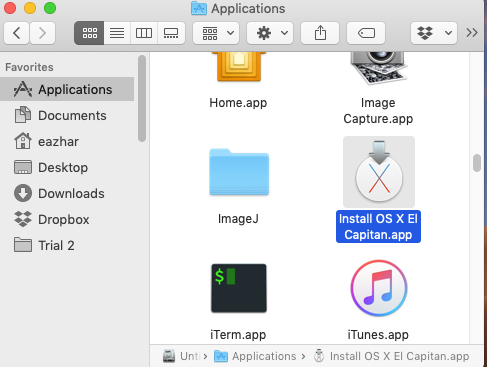This screenshot has width=487, height=367.
Task: Click the Share toolbar button
Action: (320, 33)
